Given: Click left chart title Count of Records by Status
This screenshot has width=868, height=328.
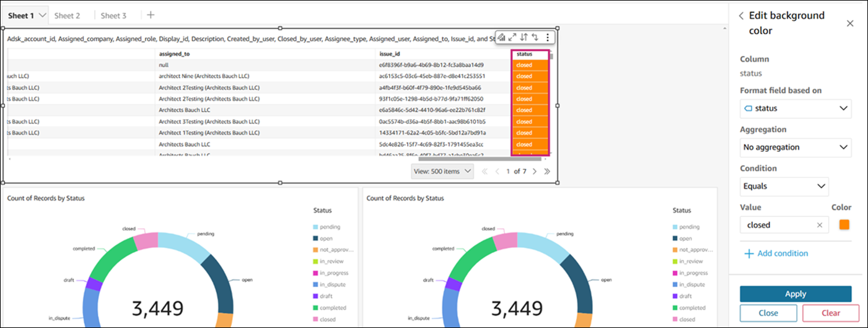Looking at the screenshot, I should tap(46, 198).
